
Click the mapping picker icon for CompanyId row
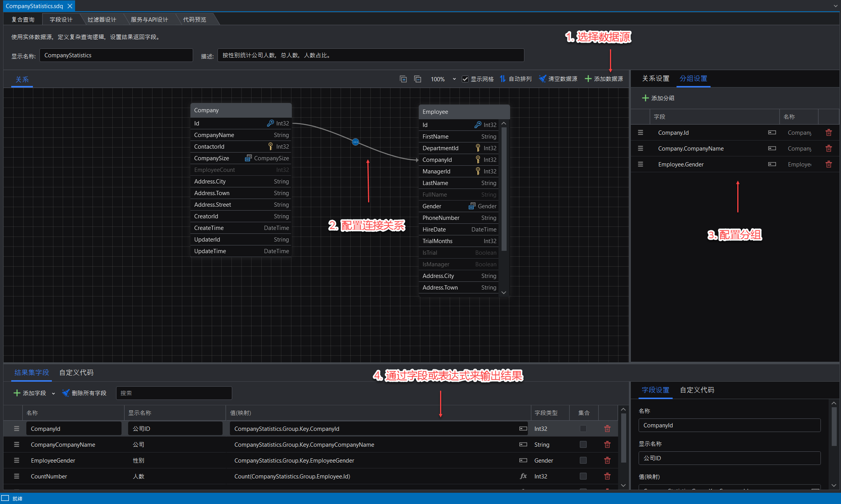pyautogui.click(x=523, y=429)
